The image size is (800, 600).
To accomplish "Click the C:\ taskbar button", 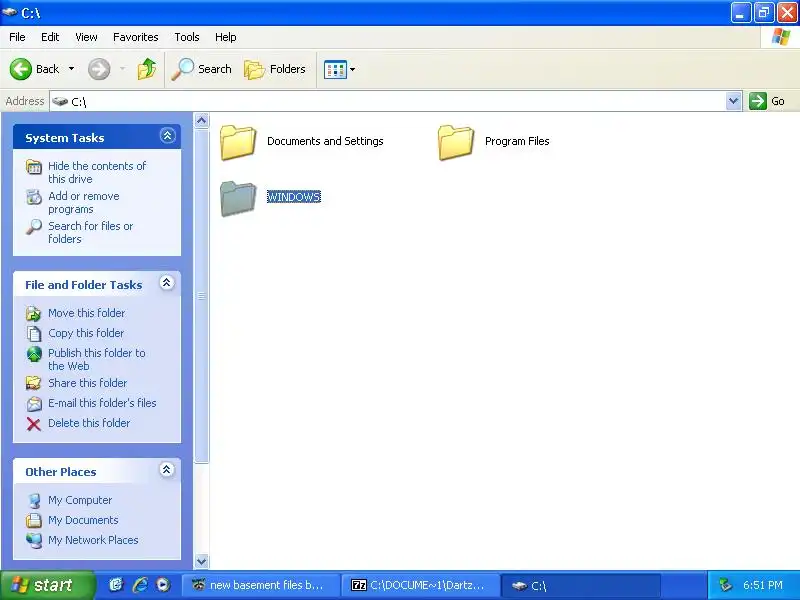I will pos(581,585).
